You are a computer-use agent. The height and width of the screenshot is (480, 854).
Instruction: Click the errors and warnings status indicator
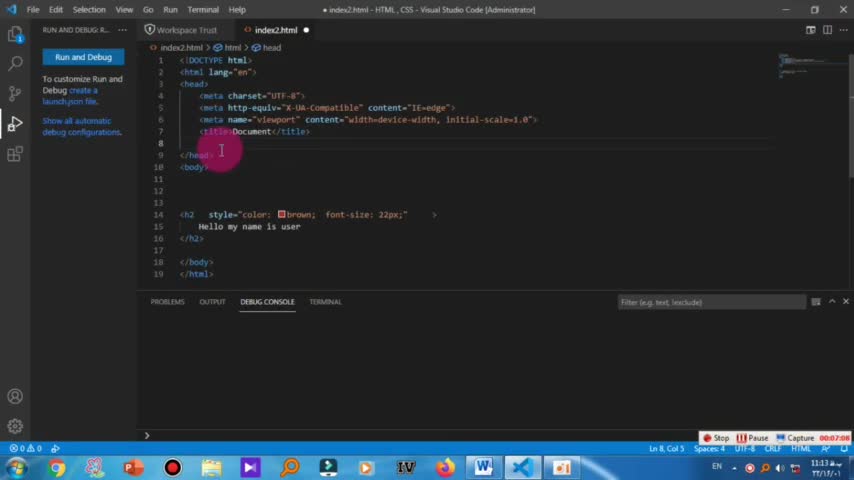24,449
